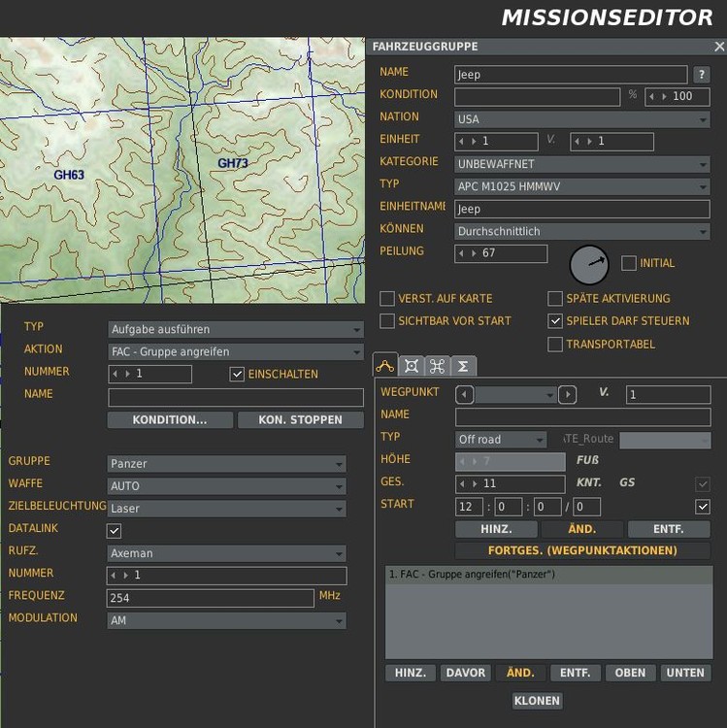Open the TYP dropdown APC M1025 HMMWV
The image size is (727, 728).
582,186
